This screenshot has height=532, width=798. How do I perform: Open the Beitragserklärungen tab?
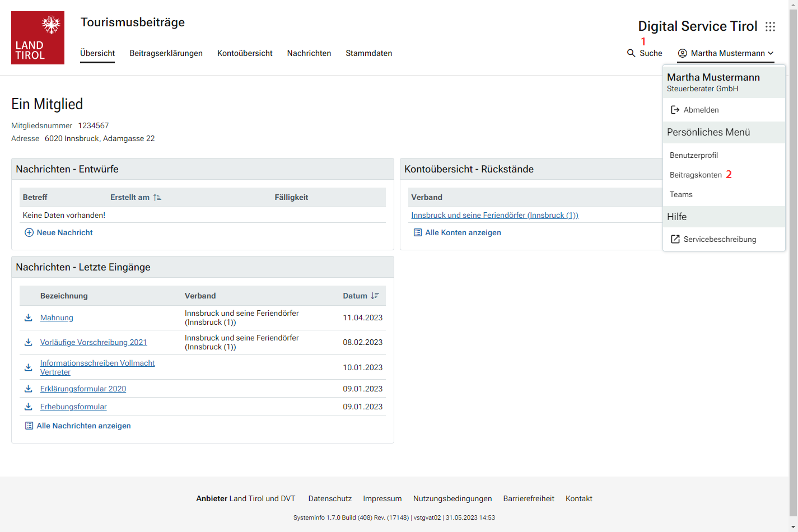coord(166,53)
